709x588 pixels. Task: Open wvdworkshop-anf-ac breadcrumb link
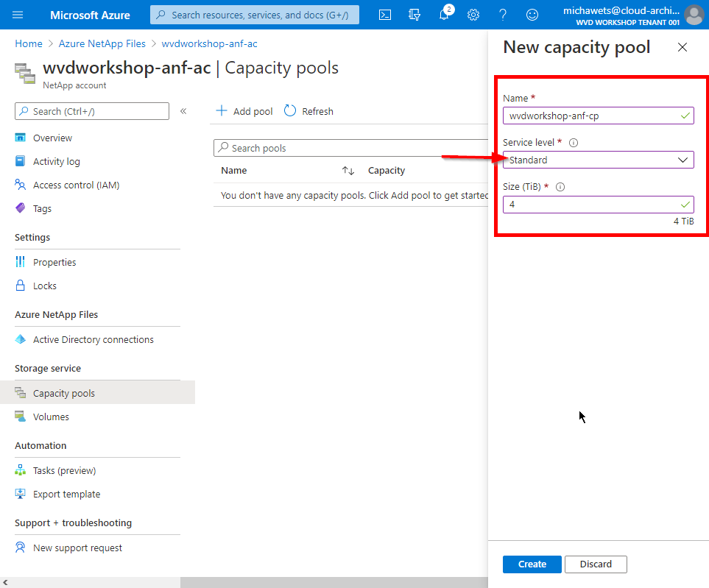pos(209,44)
